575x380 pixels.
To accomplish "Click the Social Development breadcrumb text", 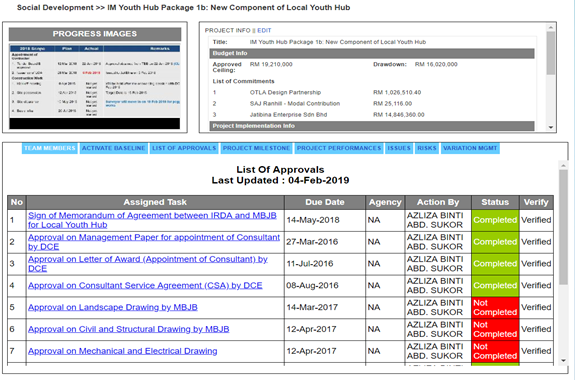I will [55, 8].
